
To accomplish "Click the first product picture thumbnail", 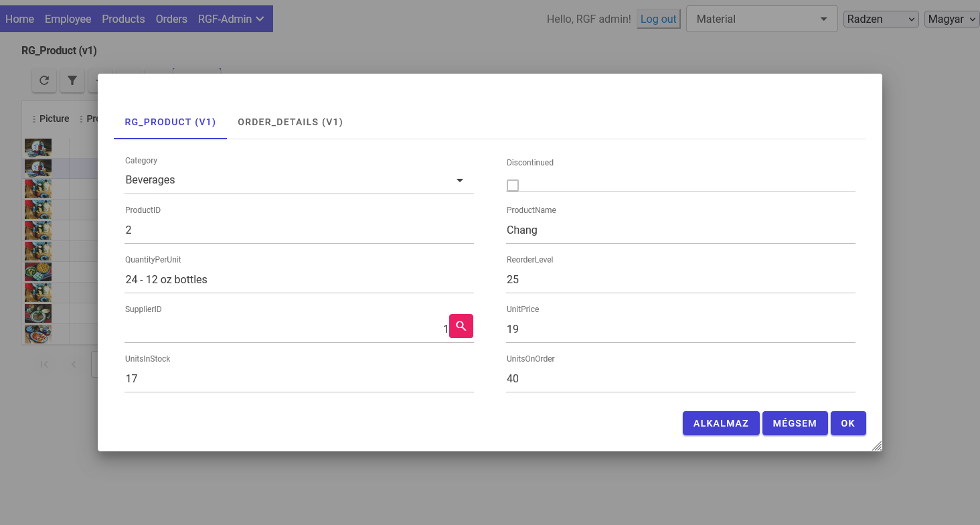I will coord(38,147).
